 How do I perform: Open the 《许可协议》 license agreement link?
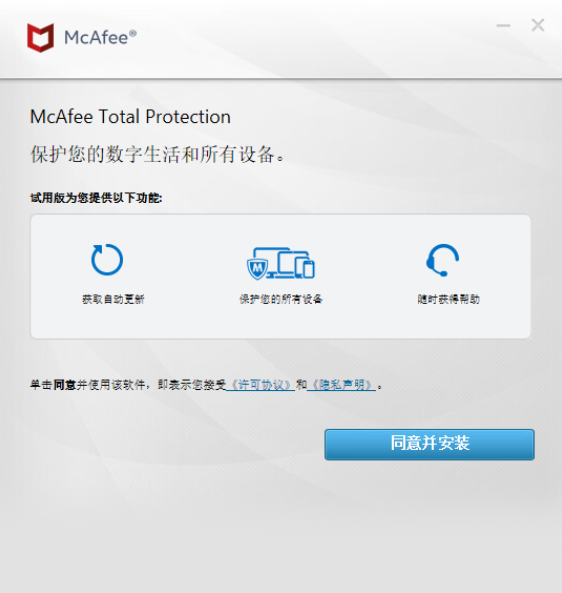(x=261, y=385)
